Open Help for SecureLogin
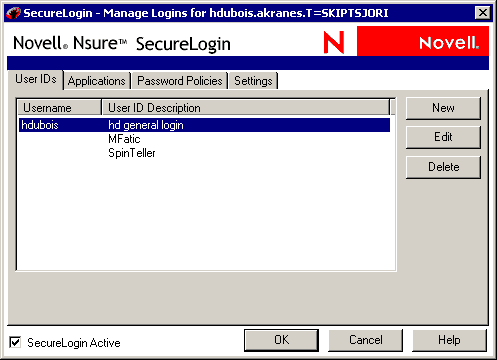The width and height of the screenshot is (497, 360). pos(449,340)
